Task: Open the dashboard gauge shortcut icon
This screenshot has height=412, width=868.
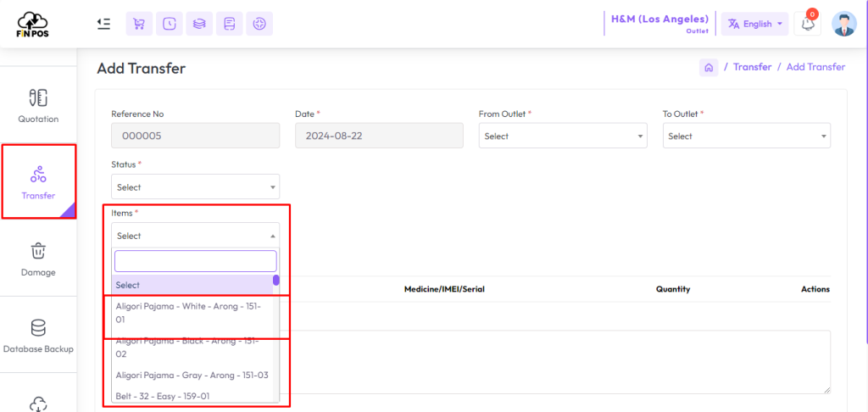Action: (259, 24)
